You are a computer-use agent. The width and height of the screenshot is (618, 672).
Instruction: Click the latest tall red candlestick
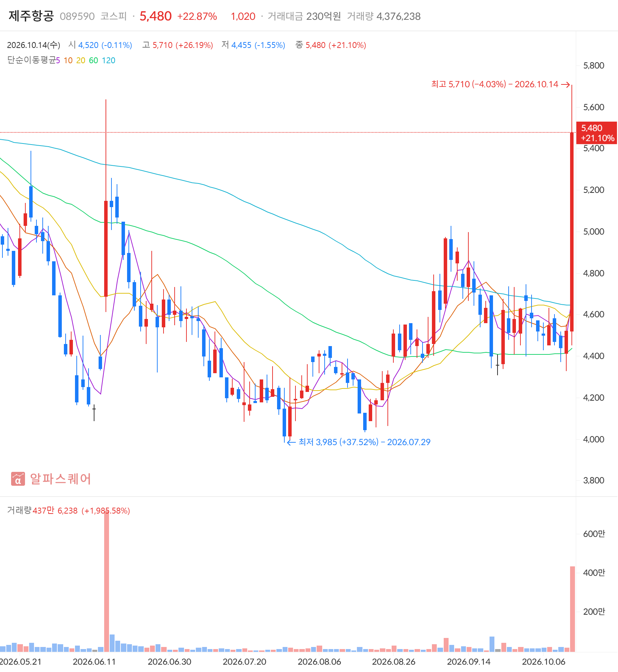572,232
